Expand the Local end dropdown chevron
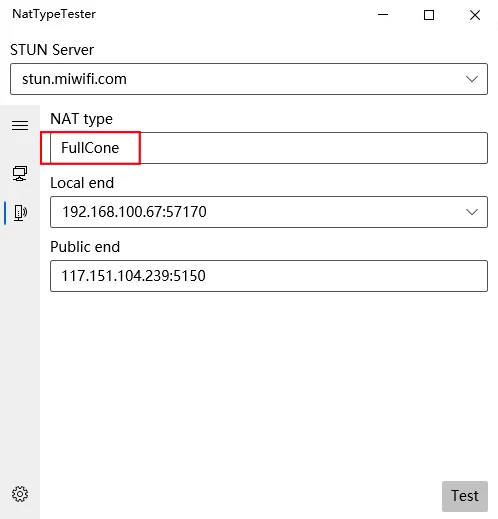This screenshot has width=498, height=519. [x=472, y=212]
